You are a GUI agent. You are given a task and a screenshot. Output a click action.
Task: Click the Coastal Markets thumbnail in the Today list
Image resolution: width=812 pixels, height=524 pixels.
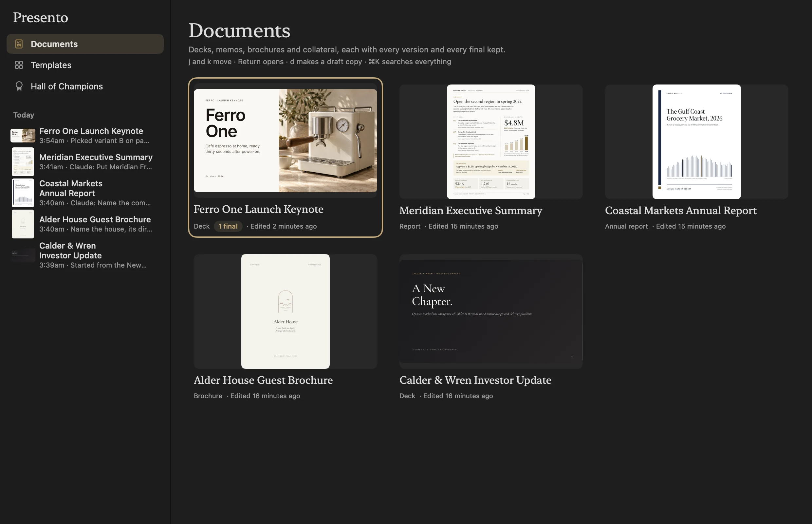23,193
